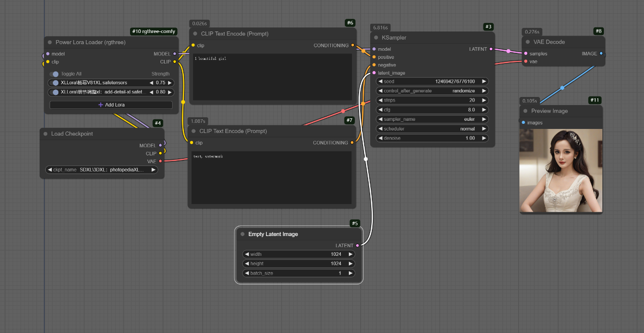Increase the steps value with right arrow

click(484, 101)
